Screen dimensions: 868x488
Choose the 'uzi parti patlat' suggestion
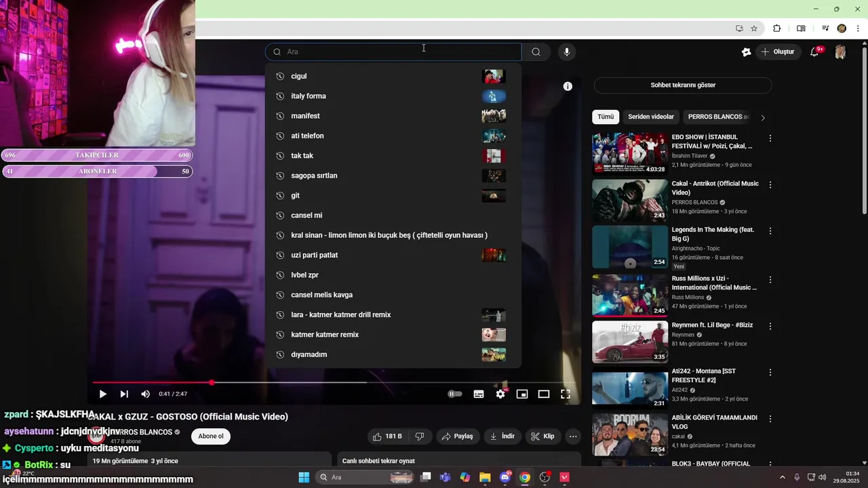pyautogui.click(x=393, y=255)
